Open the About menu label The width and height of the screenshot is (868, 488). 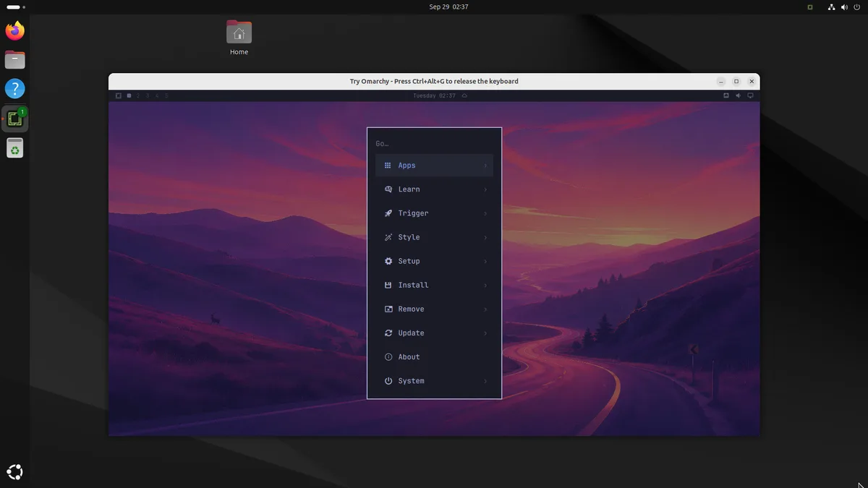pyautogui.click(x=409, y=357)
